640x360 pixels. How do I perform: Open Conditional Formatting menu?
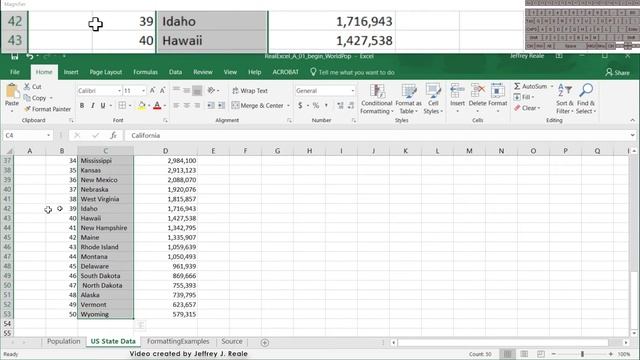click(376, 99)
